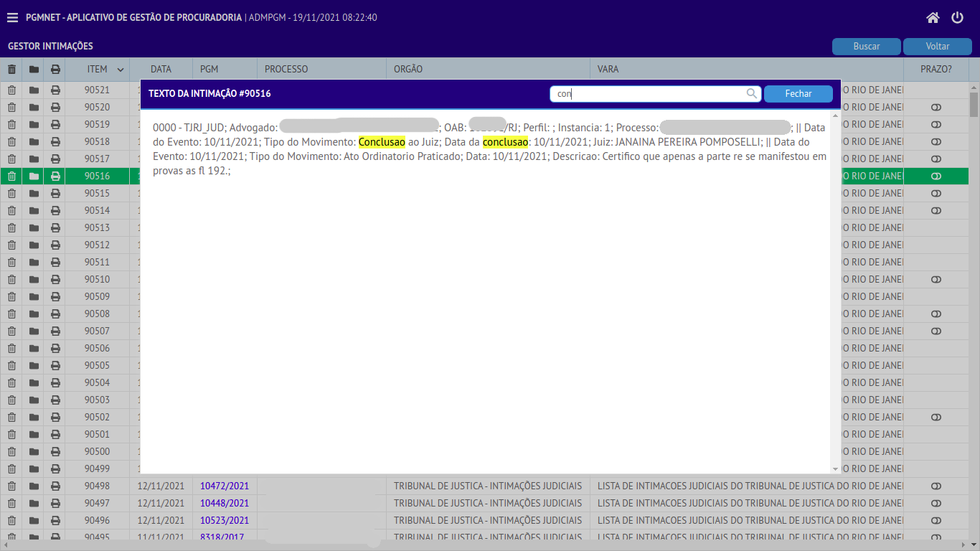Image resolution: width=980 pixels, height=551 pixels.
Task: Click the VARA column header
Action: (608, 70)
